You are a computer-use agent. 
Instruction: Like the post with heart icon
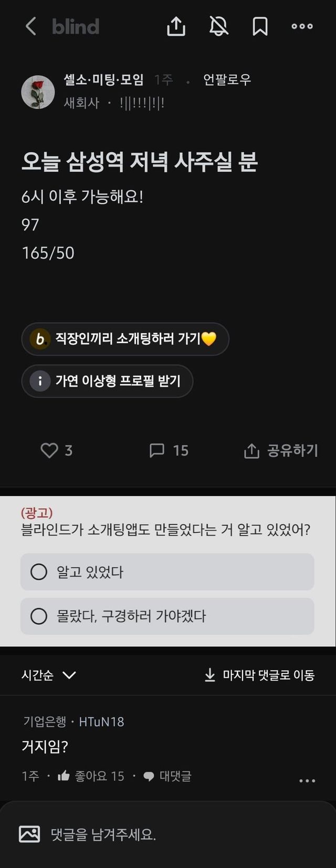pos(49,450)
